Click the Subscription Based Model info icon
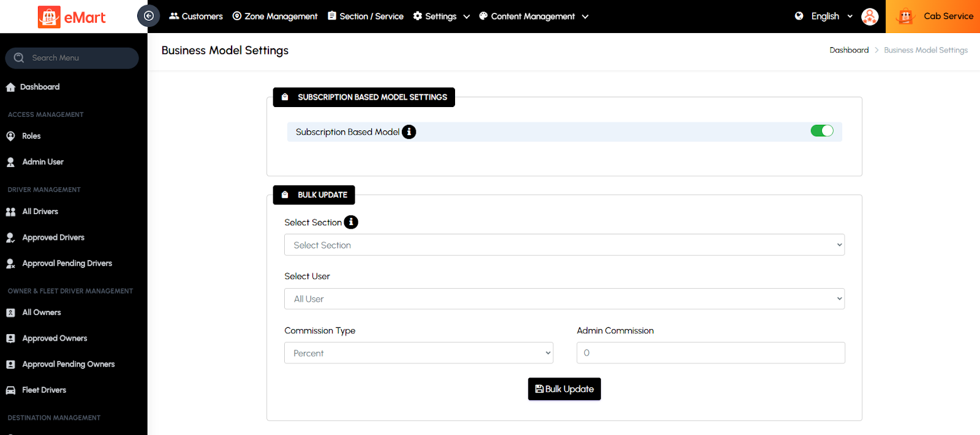 click(x=409, y=132)
